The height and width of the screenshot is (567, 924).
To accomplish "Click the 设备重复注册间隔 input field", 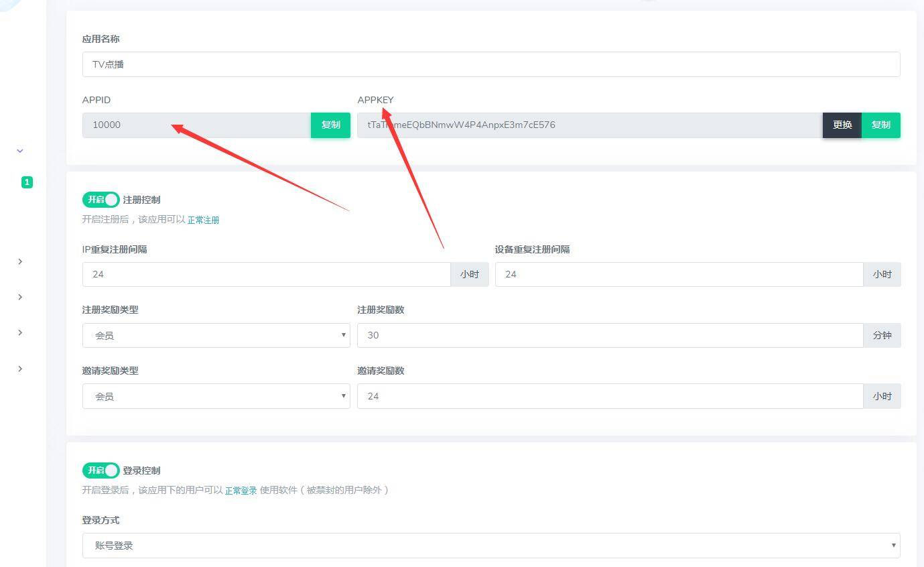I will click(x=679, y=274).
